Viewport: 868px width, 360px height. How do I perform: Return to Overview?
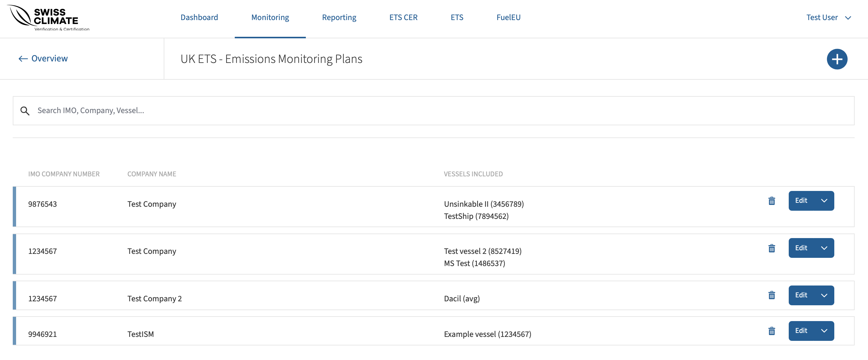[49, 59]
